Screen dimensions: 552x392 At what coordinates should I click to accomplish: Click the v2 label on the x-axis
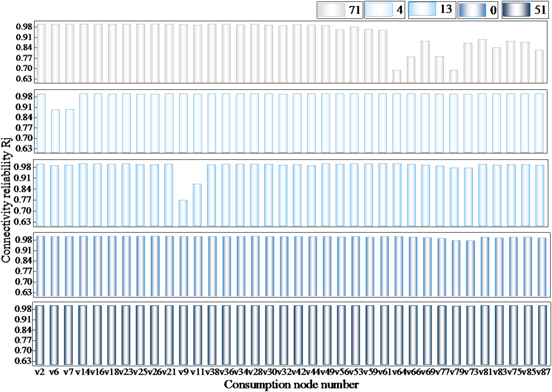(x=40, y=372)
